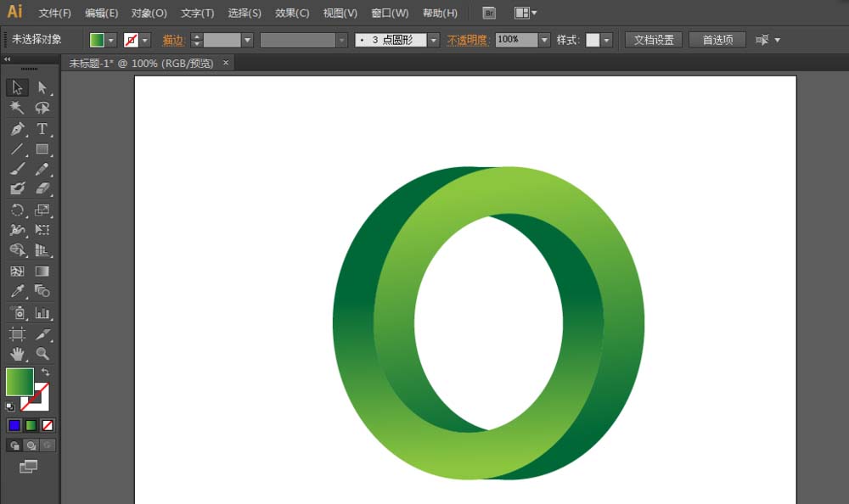
Task: Open the 效果(C) menu
Action: click(292, 13)
